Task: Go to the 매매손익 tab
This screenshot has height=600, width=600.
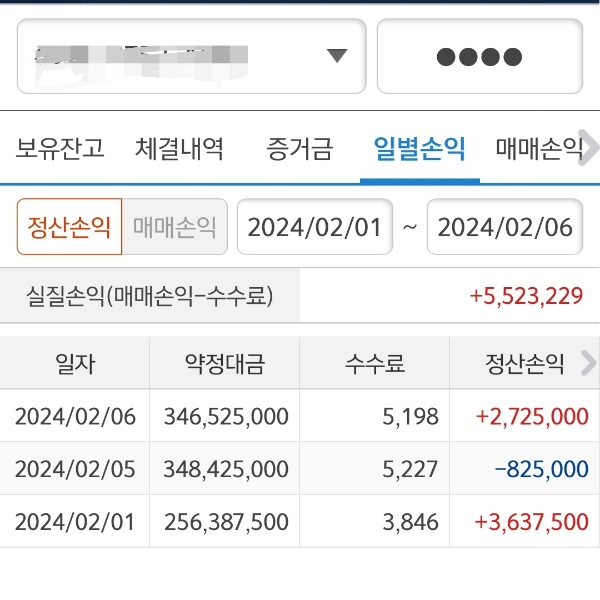Action: pyautogui.click(x=538, y=150)
